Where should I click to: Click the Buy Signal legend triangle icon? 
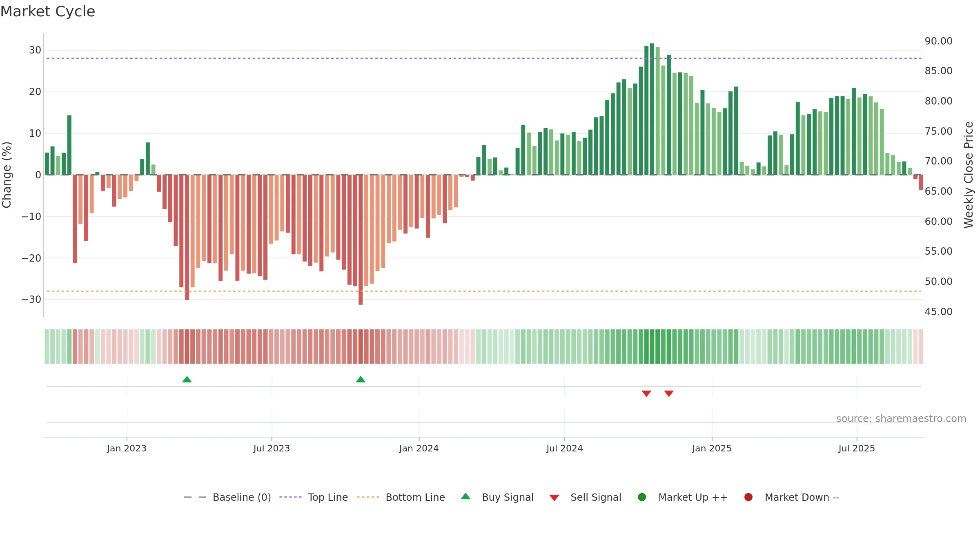click(465, 496)
